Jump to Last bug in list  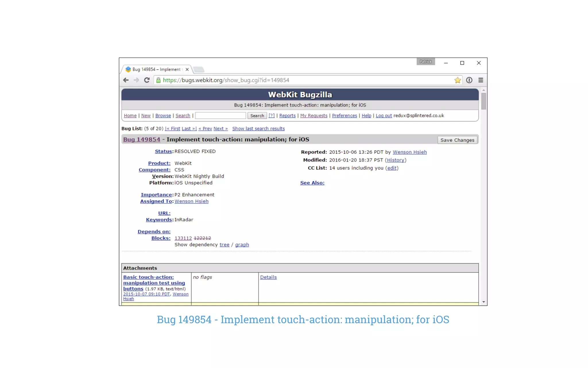(189, 129)
